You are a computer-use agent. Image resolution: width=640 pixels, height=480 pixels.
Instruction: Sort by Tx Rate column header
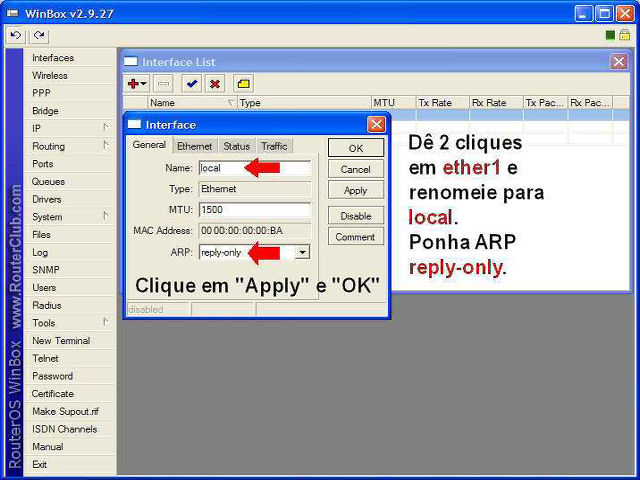(443, 103)
